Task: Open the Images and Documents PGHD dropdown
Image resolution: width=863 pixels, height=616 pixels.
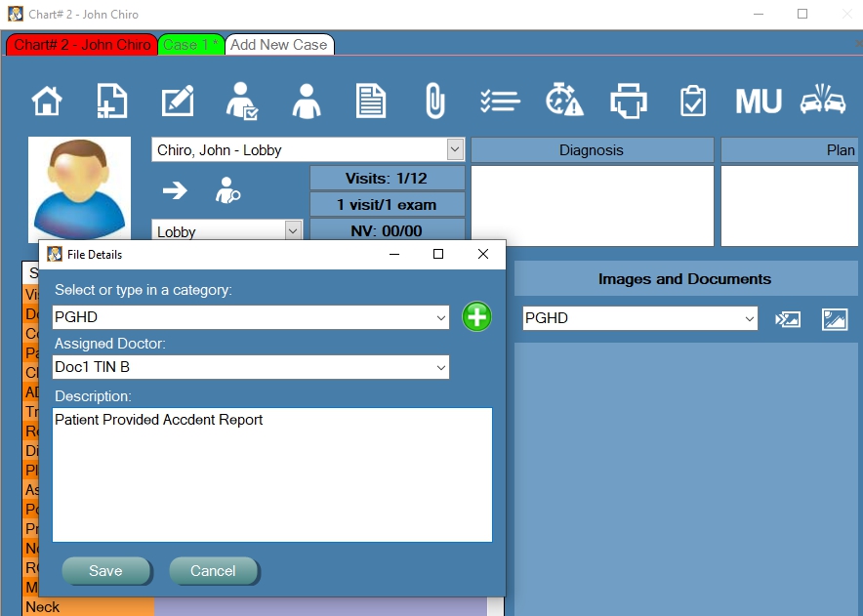Action: [751, 318]
